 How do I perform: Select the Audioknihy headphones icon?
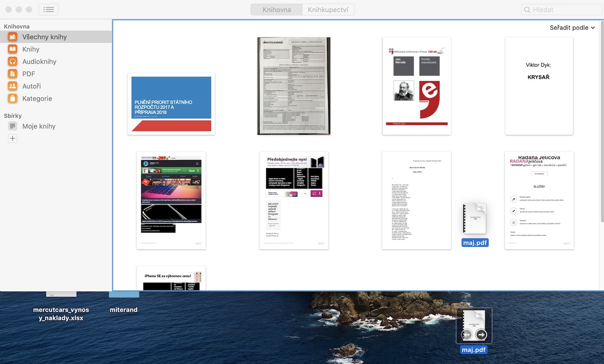coord(13,62)
